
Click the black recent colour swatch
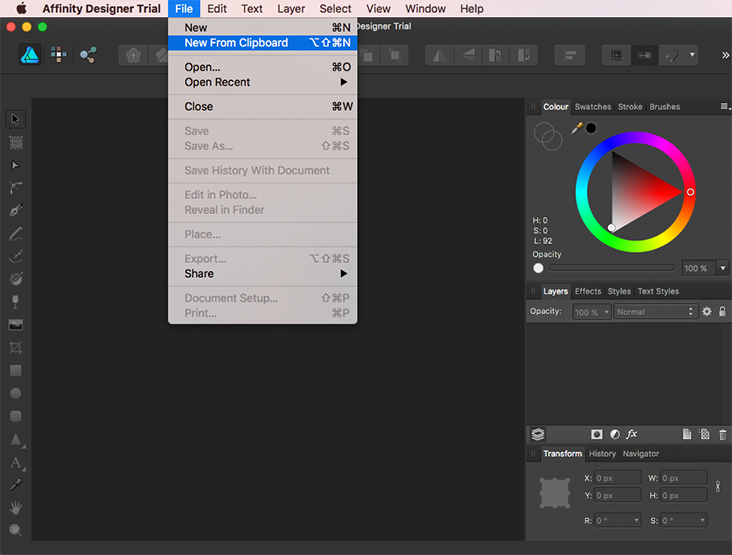591,128
